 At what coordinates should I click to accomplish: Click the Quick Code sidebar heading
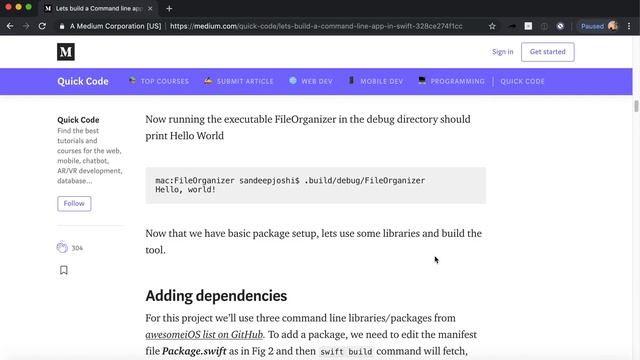[78, 120]
